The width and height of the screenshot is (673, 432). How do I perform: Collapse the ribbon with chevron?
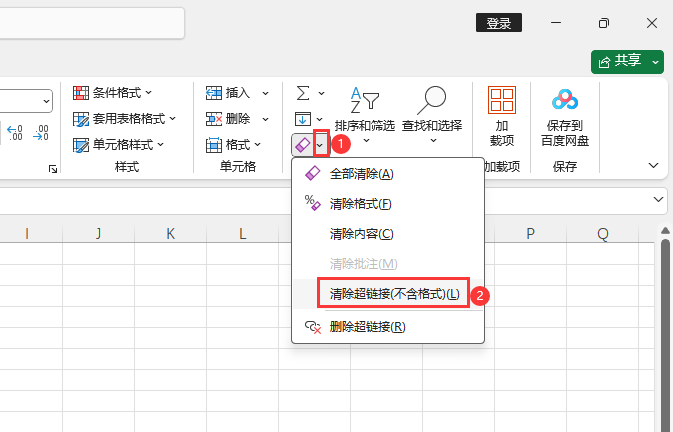653,166
